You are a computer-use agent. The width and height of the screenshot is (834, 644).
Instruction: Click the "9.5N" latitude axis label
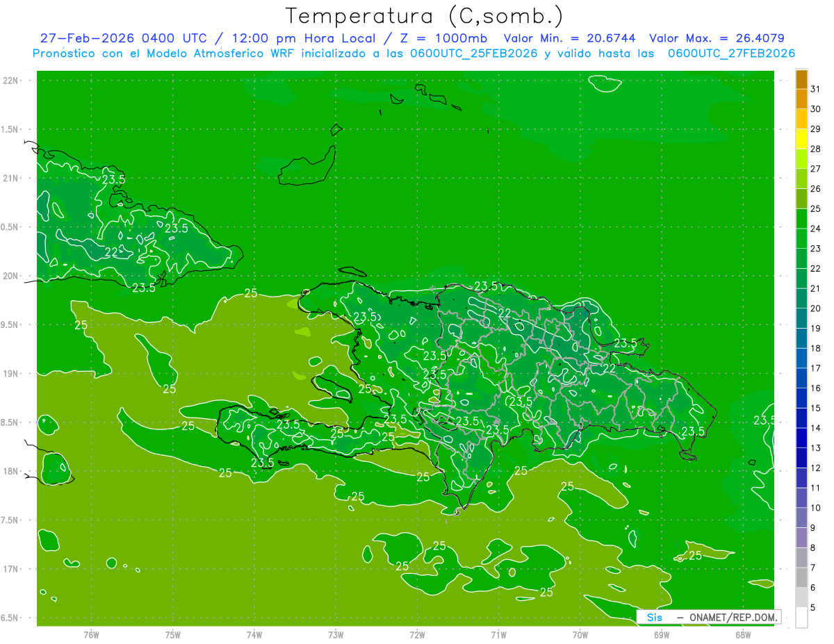tap(10, 324)
